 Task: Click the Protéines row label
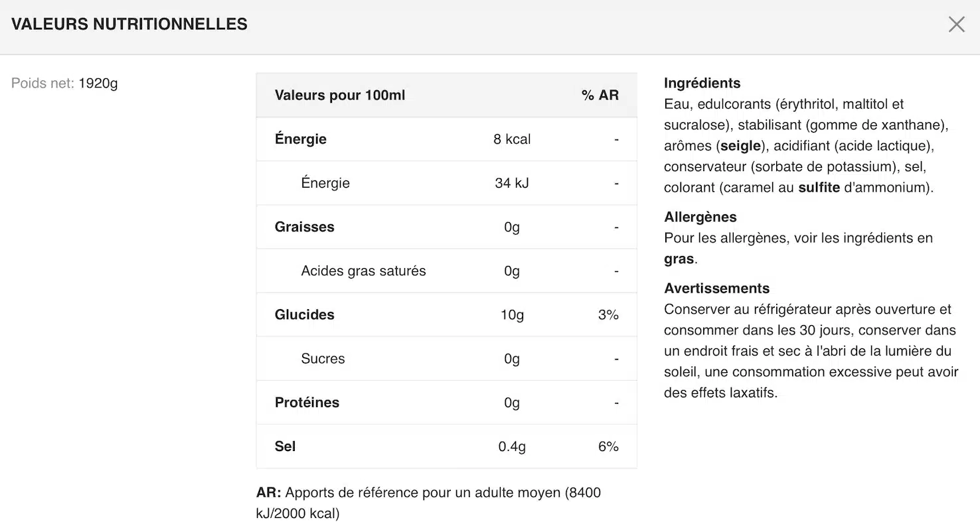(x=307, y=403)
